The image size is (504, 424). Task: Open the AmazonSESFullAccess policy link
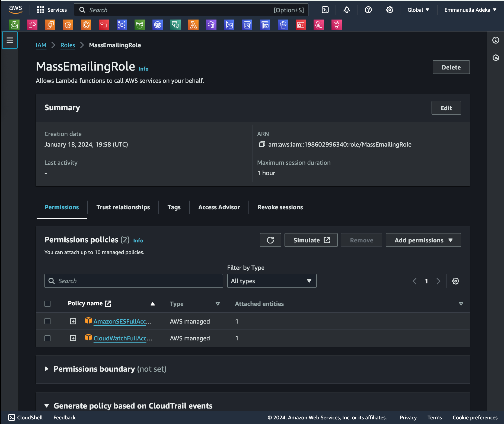122,321
